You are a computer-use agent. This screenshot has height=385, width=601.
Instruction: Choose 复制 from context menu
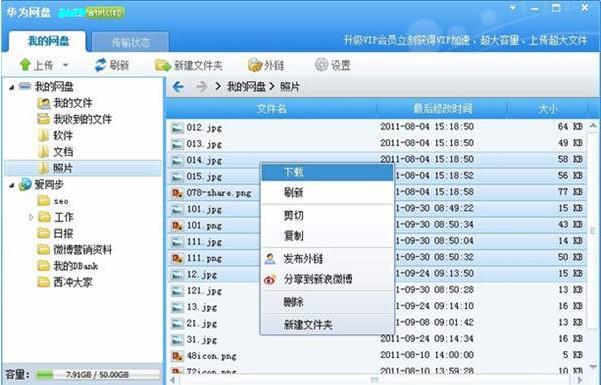pos(327,235)
